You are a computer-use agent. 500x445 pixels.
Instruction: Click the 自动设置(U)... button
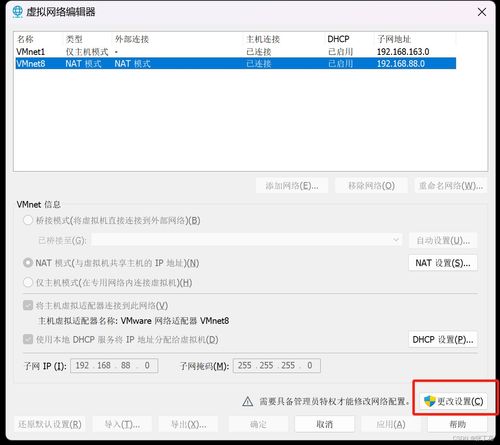(x=443, y=240)
